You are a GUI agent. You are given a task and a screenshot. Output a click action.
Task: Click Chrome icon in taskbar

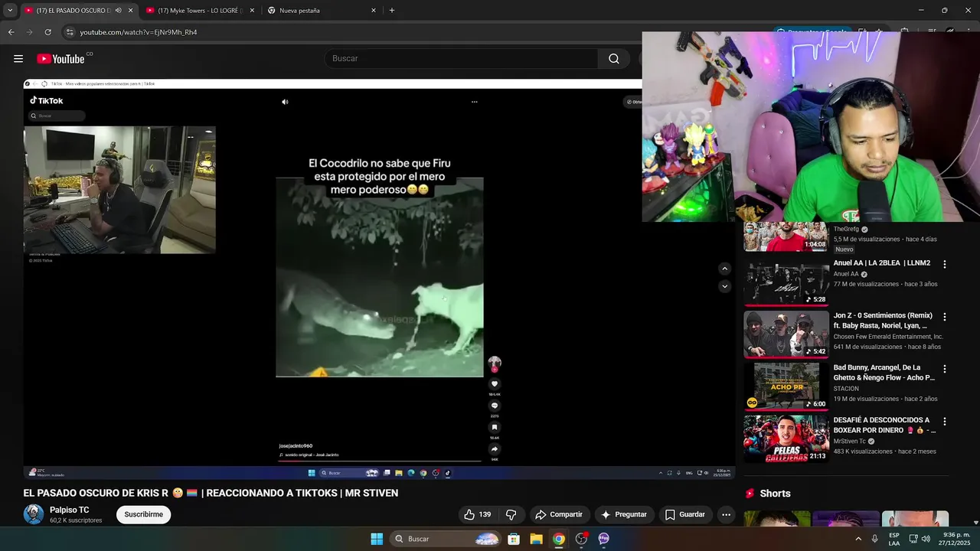tap(559, 539)
